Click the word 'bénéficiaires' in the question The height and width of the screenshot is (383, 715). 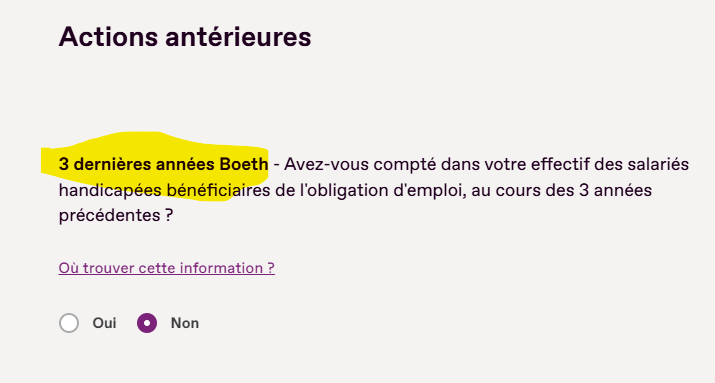tap(218, 190)
